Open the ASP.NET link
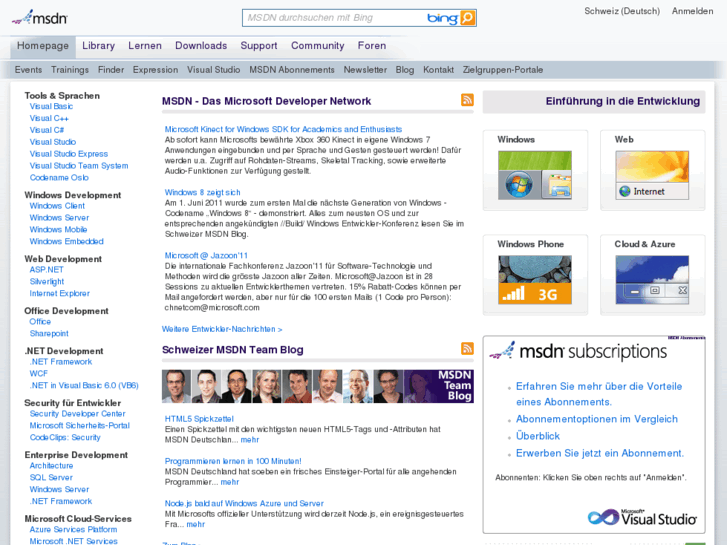 coord(46,270)
